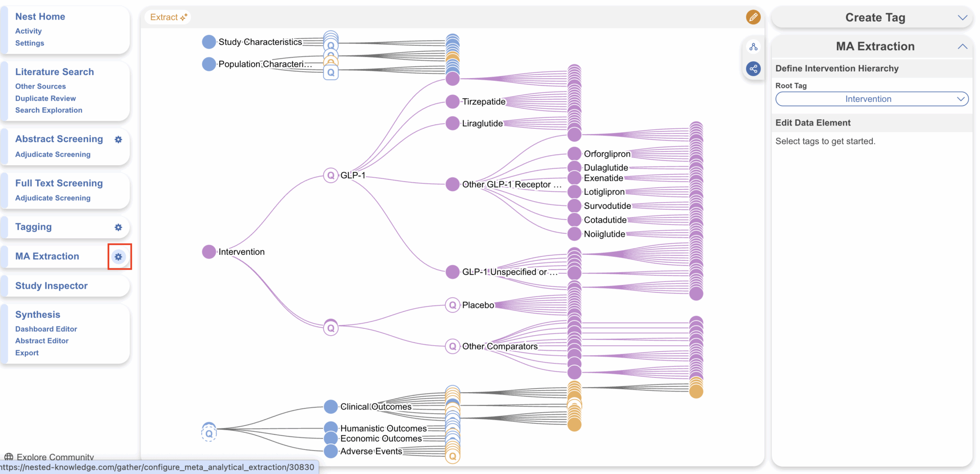Click the Placebo Q node circle

pyautogui.click(x=453, y=305)
